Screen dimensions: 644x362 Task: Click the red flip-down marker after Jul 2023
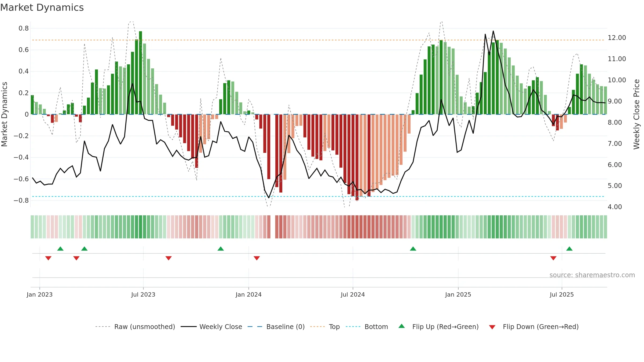[169, 258]
